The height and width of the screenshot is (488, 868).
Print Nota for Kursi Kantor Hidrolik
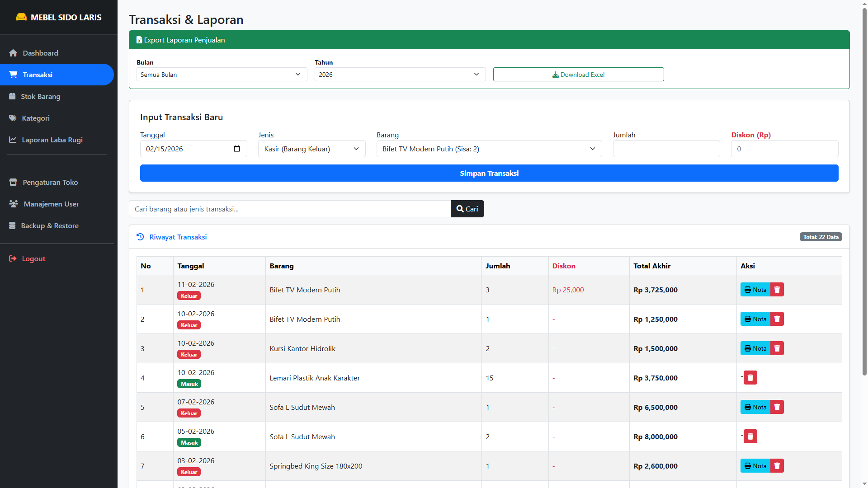755,348
